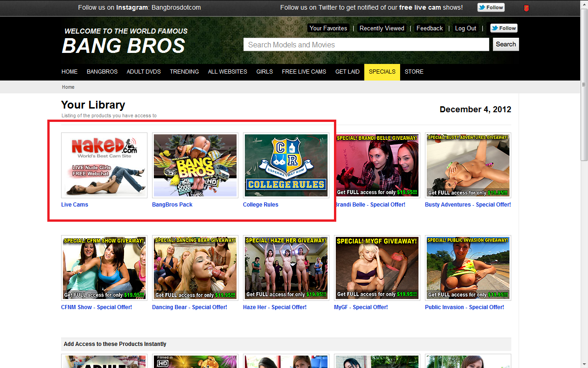Image resolution: width=588 pixels, height=368 pixels.
Task: Click the BangBros Pack logo thumbnail
Action: click(195, 166)
